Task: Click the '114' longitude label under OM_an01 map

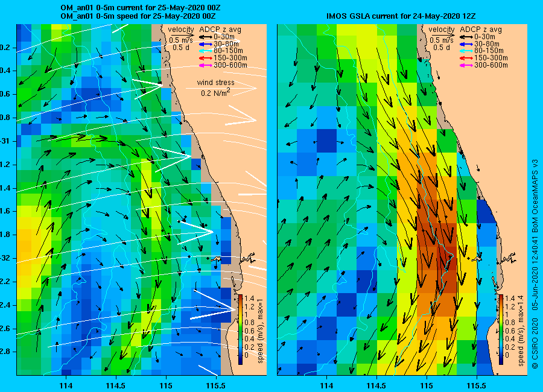Action: 66,385
